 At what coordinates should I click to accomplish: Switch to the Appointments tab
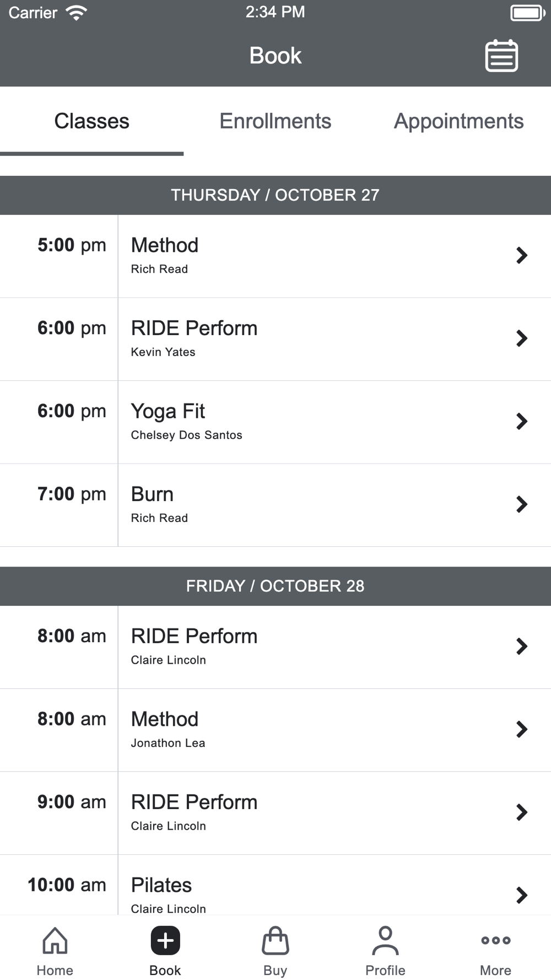tap(458, 121)
